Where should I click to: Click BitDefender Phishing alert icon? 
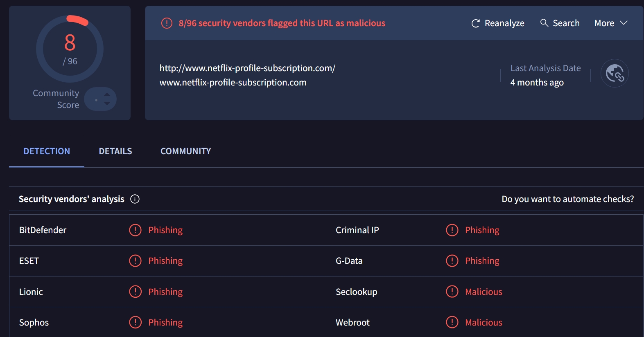click(135, 230)
